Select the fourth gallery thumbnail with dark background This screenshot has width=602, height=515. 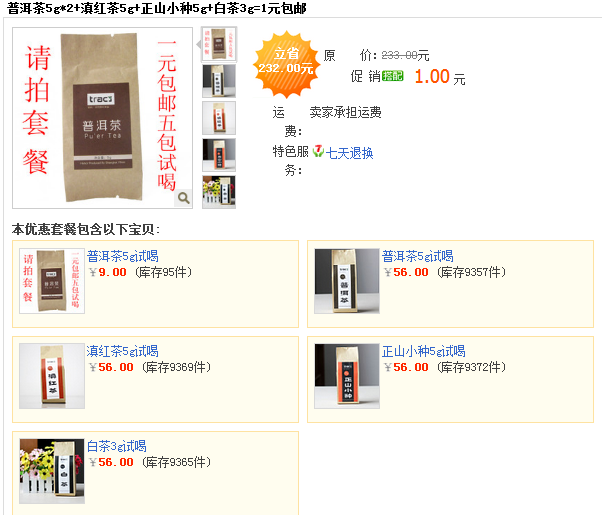(x=219, y=155)
